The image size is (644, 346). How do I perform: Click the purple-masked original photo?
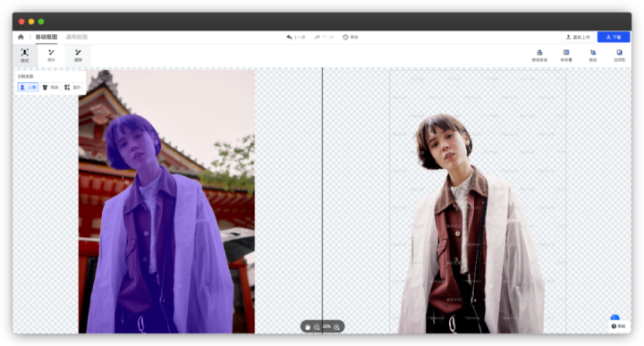click(166, 201)
